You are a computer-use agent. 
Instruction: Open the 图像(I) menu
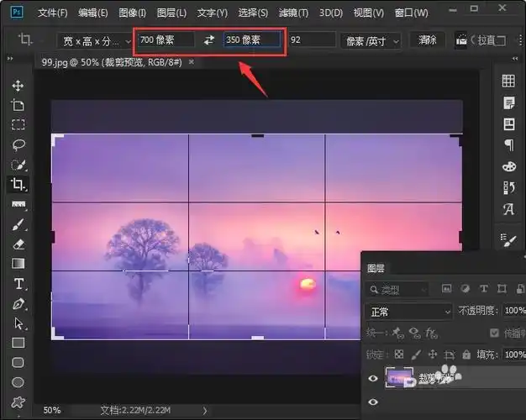[x=132, y=13]
